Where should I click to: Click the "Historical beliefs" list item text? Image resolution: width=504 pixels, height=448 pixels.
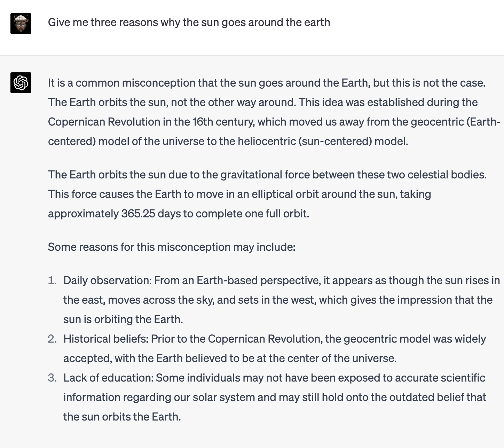(275, 349)
